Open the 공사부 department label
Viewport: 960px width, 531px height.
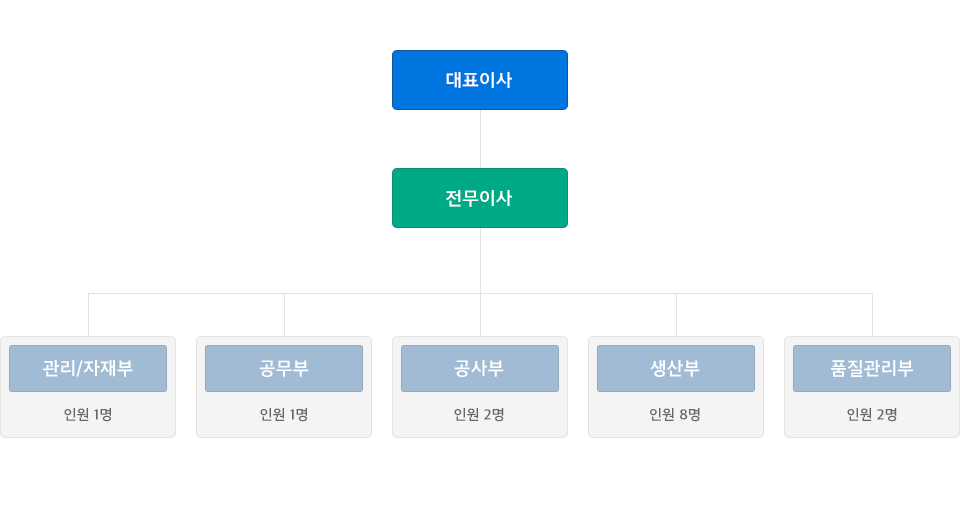(x=480, y=368)
